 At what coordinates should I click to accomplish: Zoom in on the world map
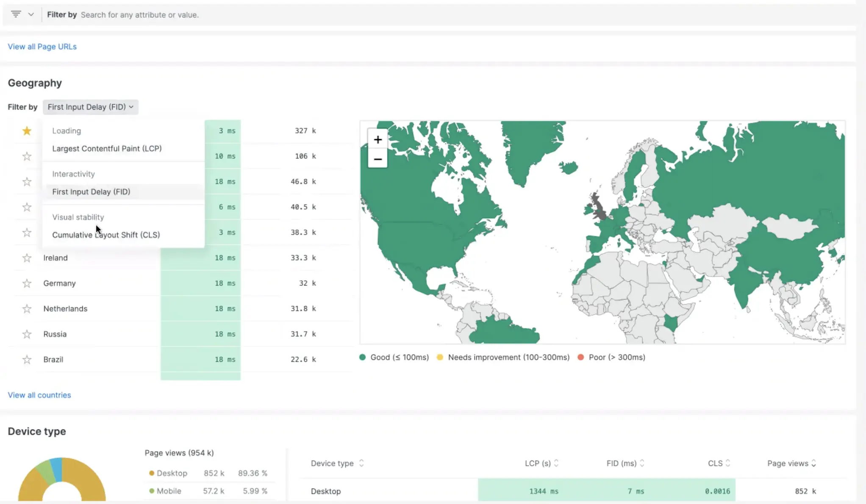(x=377, y=140)
